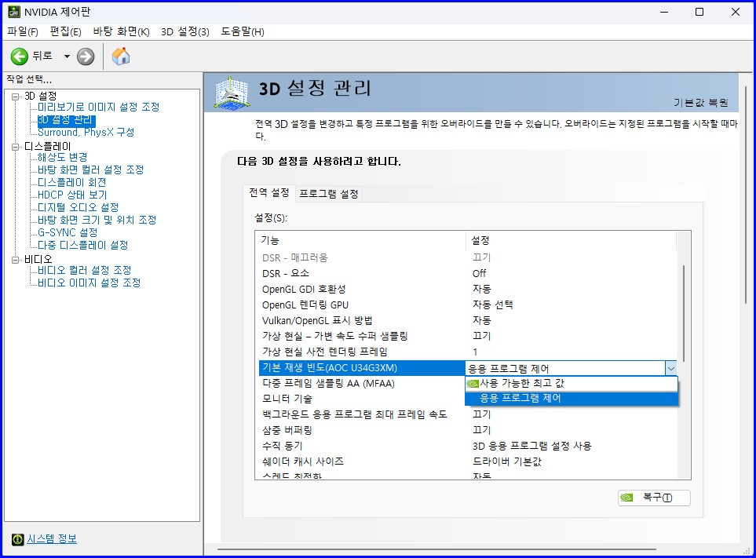Open 디지털 오디오 설정

(78, 207)
